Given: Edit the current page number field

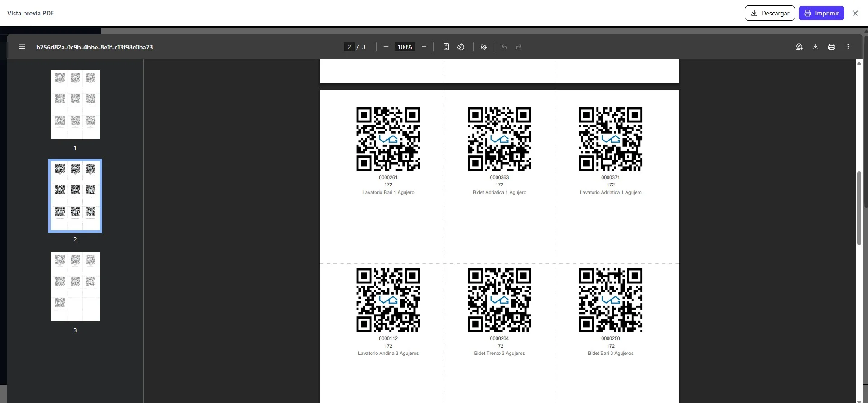Looking at the screenshot, I should point(349,47).
